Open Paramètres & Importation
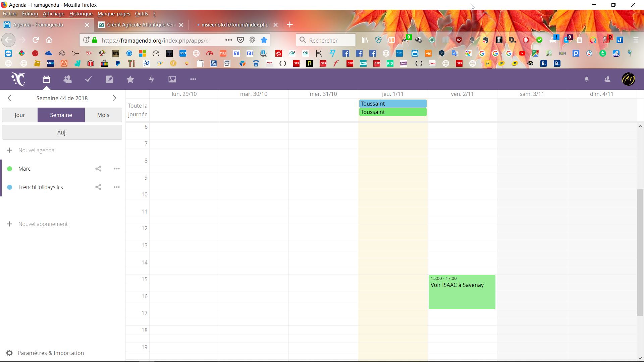 50,353
